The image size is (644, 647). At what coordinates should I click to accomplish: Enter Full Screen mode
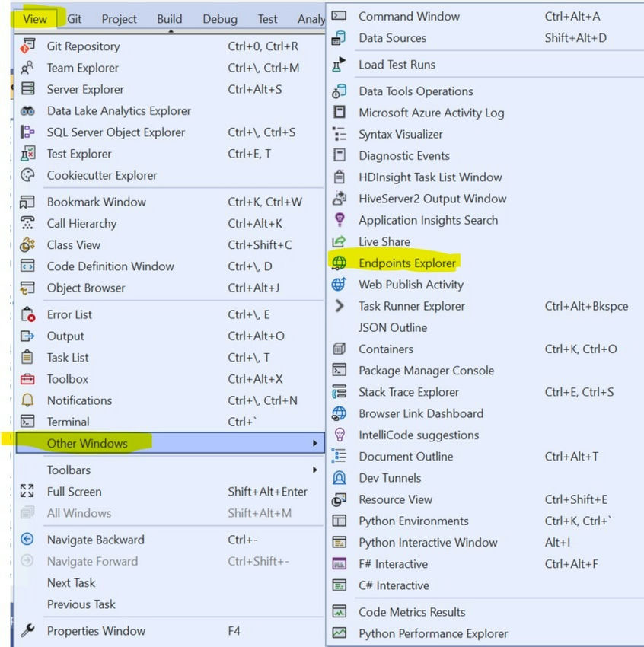pyautogui.click(x=75, y=492)
